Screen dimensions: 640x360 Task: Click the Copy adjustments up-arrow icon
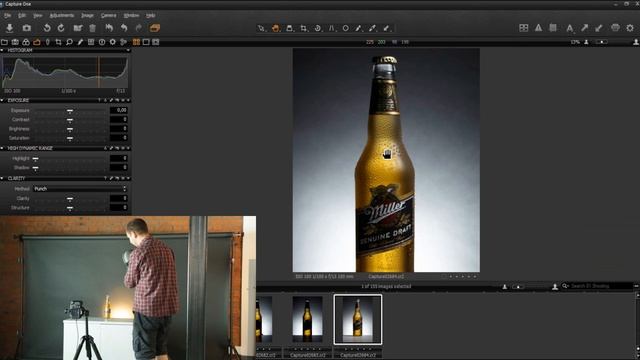(x=585, y=27)
